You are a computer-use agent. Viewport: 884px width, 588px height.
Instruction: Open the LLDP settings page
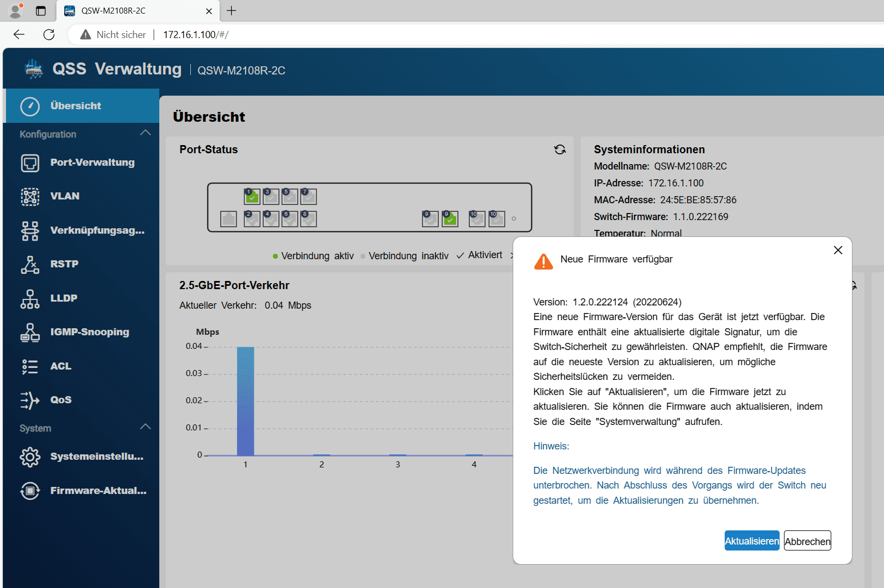pyautogui.click(x=82, y=298)
